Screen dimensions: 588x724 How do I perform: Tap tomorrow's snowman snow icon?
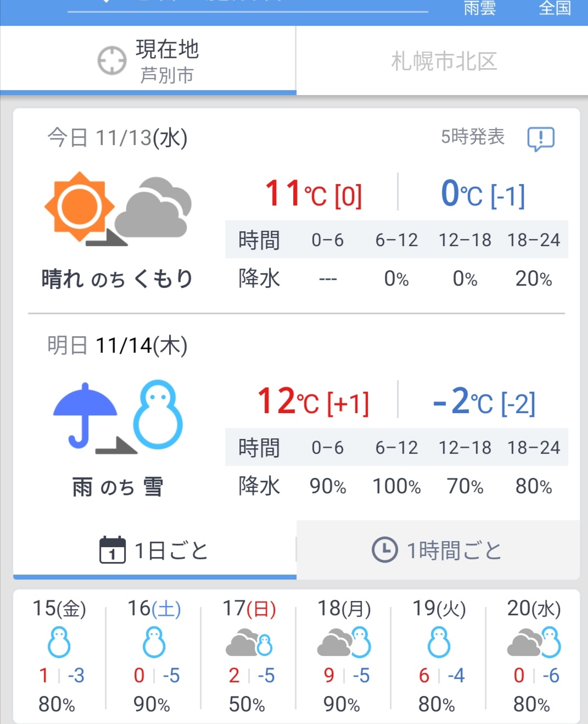click(x=158, y=415)
